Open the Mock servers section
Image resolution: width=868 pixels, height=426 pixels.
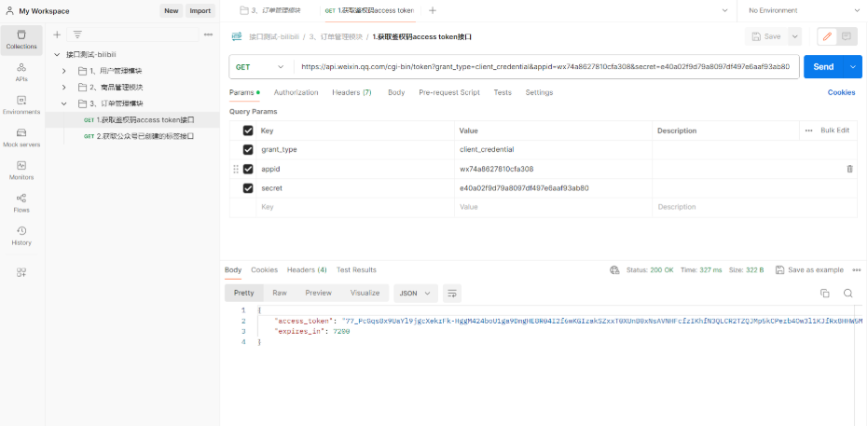click(21, 137)
